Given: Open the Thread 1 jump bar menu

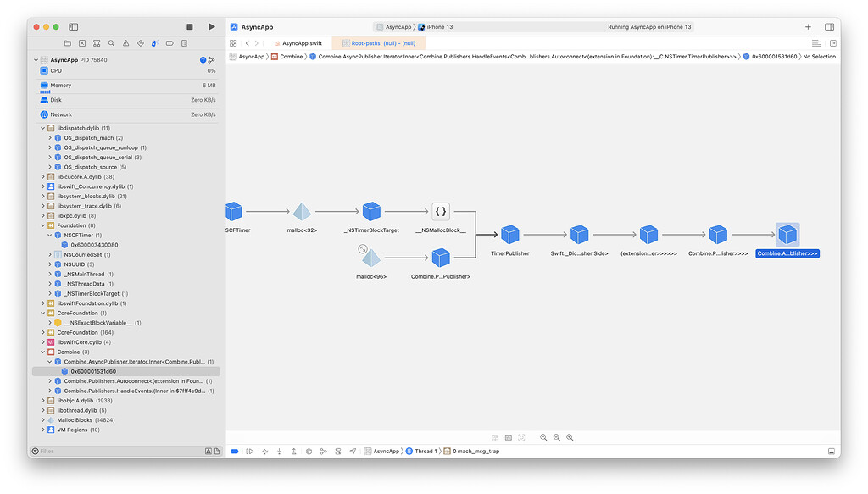Looking at the screenshot, I should click(428, 451).
